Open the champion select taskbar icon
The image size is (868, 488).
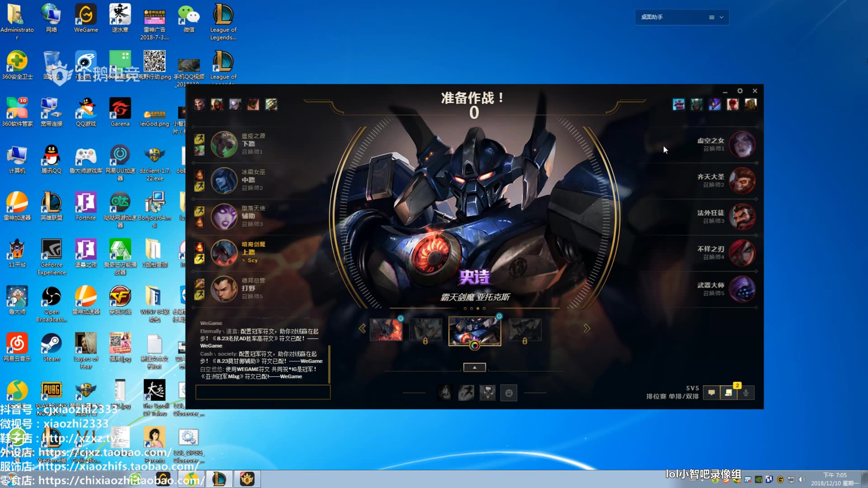pos(247,479)
